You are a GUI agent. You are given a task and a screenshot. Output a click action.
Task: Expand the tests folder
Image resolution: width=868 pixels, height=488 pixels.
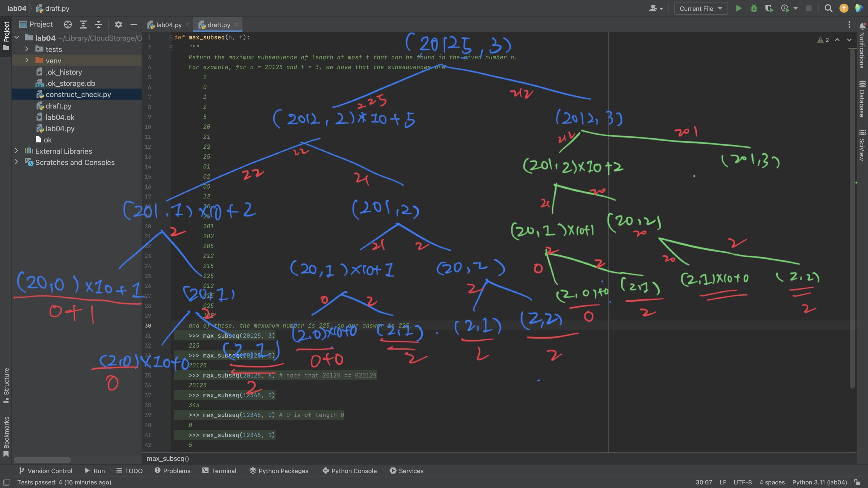pyautogui.click(x=27, y=49)
